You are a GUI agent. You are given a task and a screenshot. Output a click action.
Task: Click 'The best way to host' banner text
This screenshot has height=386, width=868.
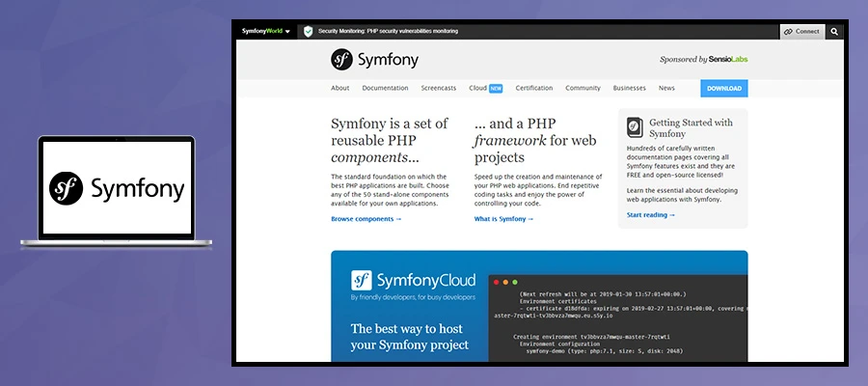pos(410,337)
